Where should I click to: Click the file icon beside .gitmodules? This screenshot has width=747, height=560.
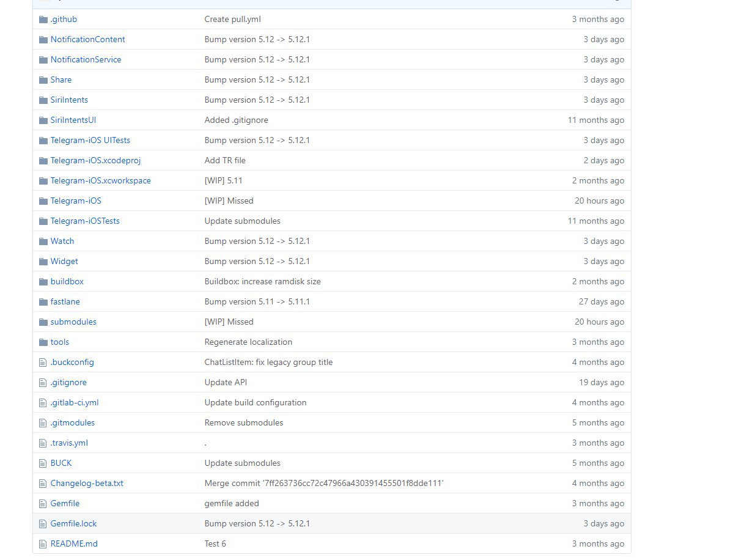[x=43, y=423]
